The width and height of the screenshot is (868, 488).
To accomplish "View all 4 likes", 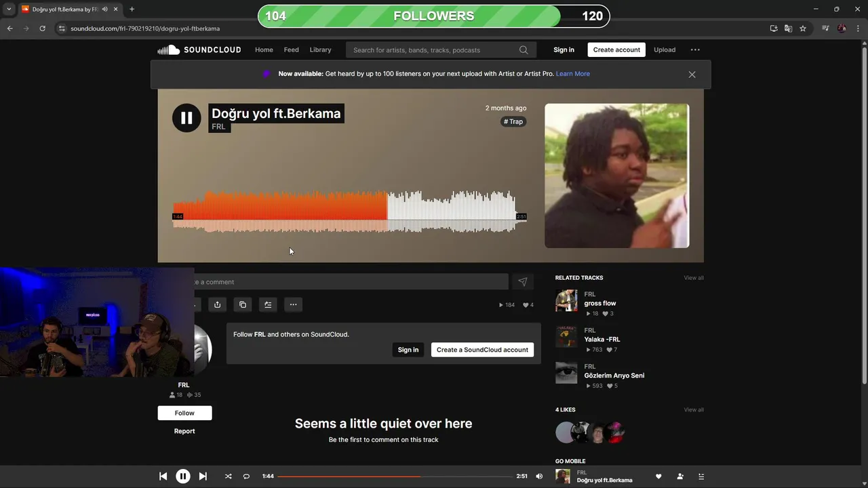I will [694, 410].
